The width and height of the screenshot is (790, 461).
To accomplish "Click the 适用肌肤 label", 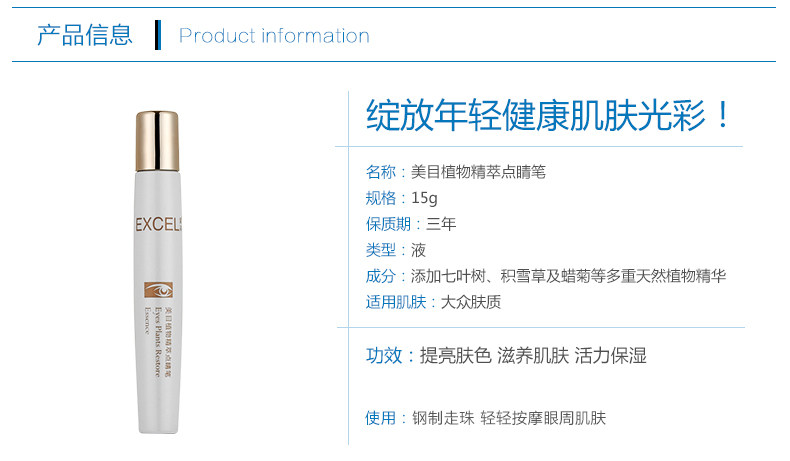I will point(396,302).
